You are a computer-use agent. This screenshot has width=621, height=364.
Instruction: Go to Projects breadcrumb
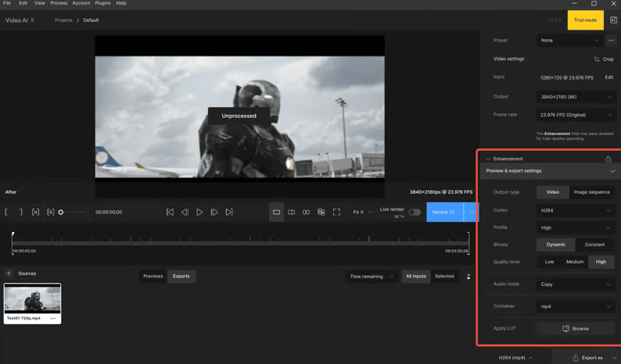point(63,20)
